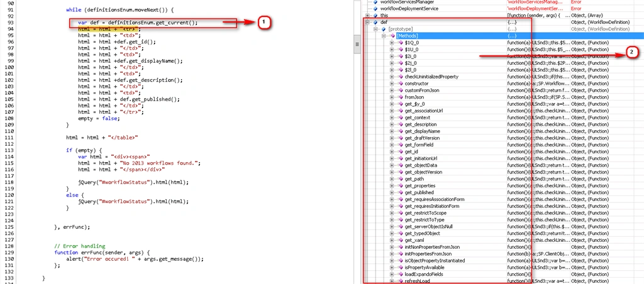Expand the 'this' variable node

[x=367, y=15]
